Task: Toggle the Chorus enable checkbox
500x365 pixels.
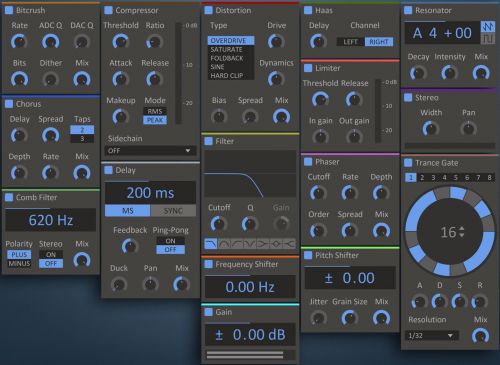Action: tap(9, 104)
